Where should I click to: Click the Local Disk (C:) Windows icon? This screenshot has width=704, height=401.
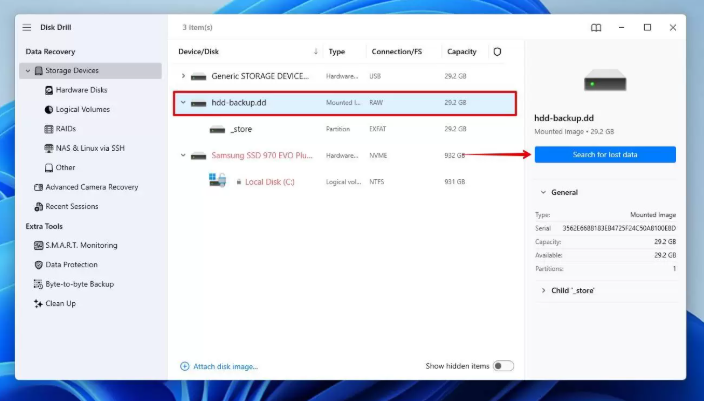coord(218,180)
